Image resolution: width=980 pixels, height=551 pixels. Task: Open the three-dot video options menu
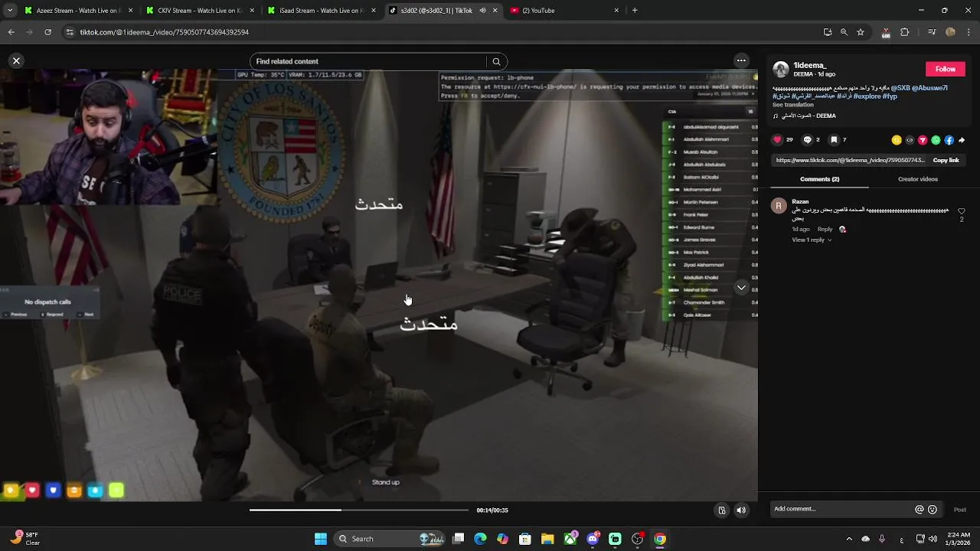click(741, 60)
